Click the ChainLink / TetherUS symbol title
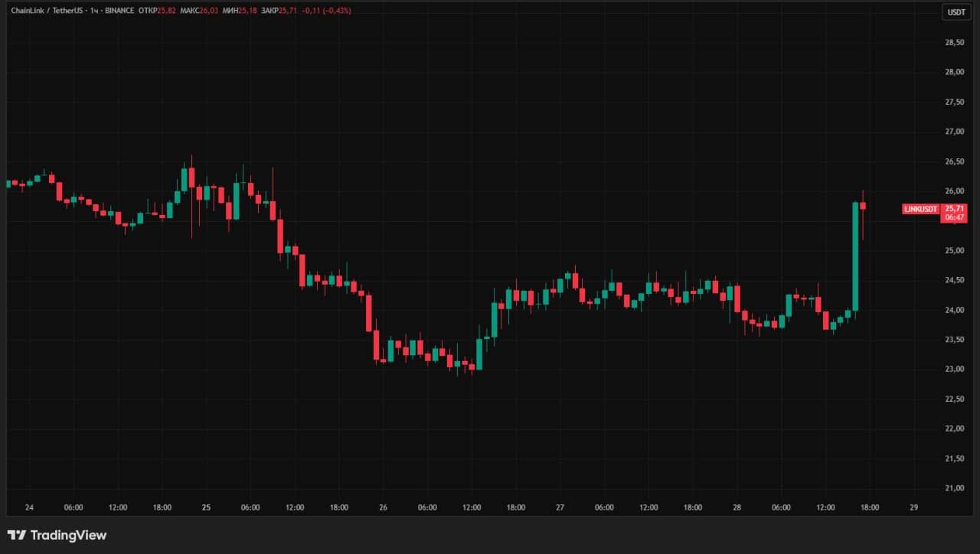 click(x=46, y=11)
